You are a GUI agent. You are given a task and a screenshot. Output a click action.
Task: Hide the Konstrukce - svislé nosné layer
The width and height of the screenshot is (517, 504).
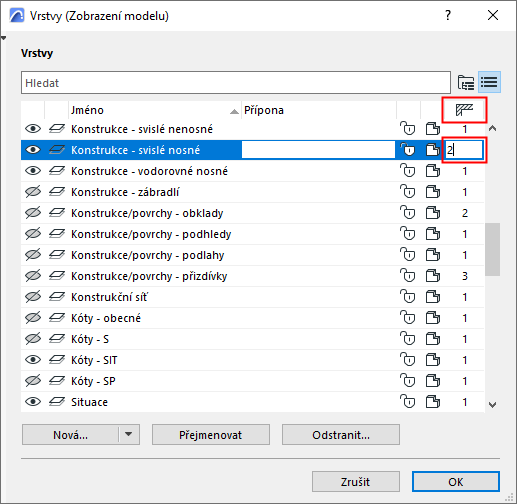(33, 150)
